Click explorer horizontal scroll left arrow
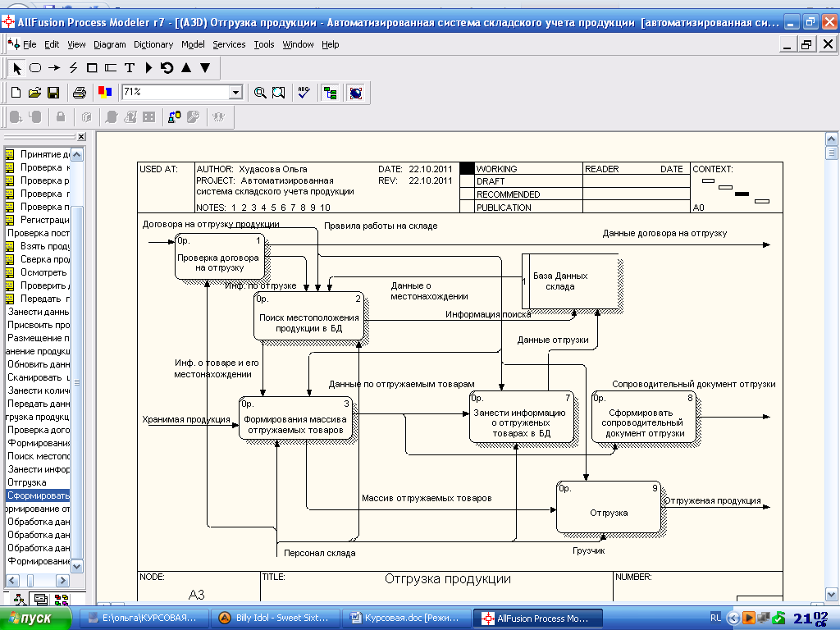This screenshot has height=630, width=840. point(12,581)
